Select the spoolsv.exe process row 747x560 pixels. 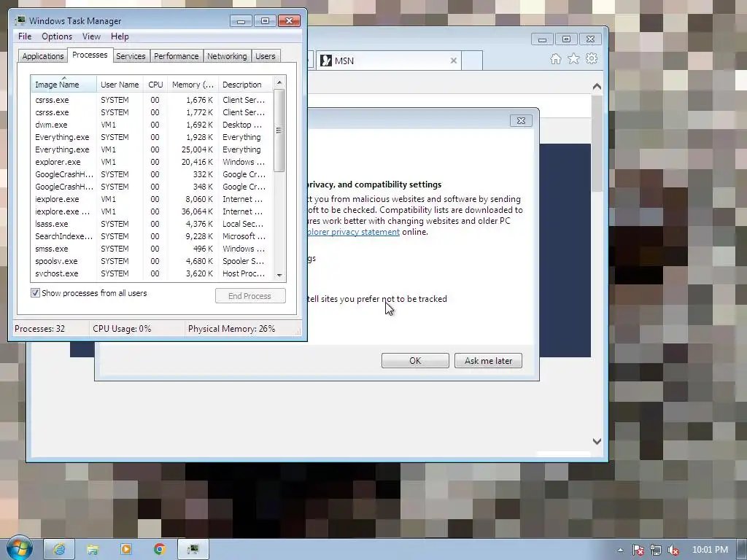click(x=152, y=261)
